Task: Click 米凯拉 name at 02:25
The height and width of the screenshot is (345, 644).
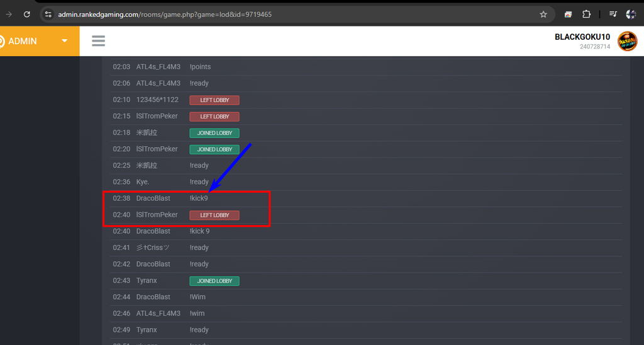Action: (x=147, y=166)
